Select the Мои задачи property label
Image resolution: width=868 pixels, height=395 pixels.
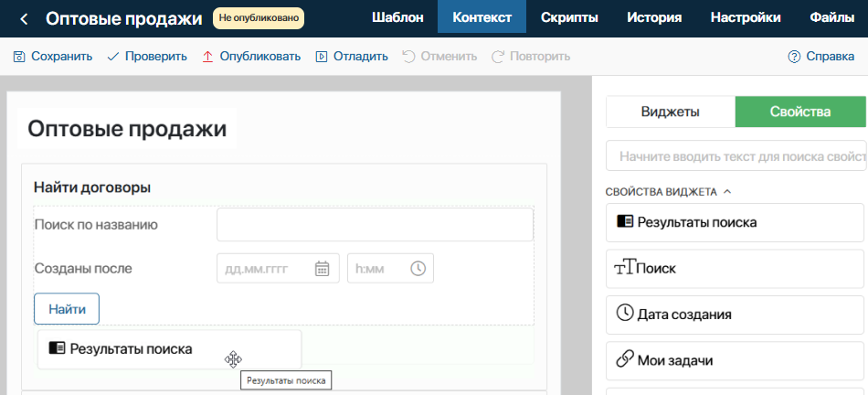point(675,360)
